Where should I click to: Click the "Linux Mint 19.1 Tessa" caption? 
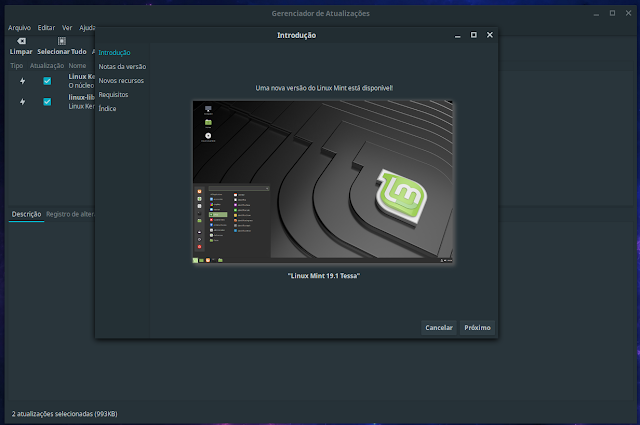324,276
